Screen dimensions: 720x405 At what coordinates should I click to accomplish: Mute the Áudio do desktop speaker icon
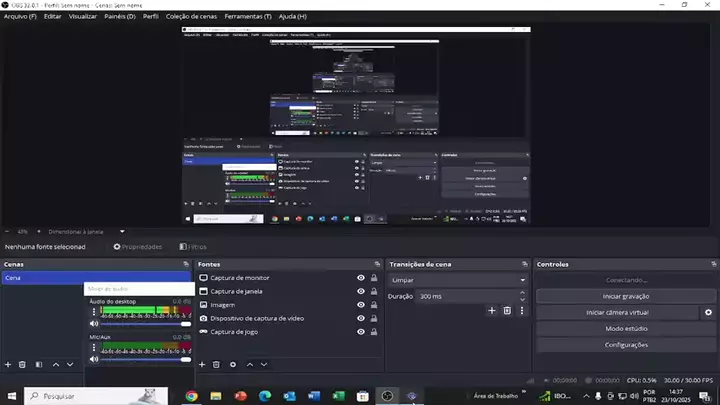[94, 323]
